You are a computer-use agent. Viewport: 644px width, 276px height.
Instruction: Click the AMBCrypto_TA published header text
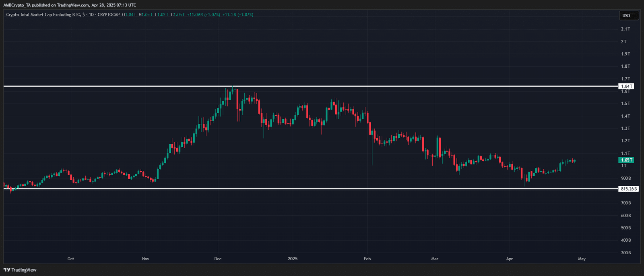click(x=70, y=5)
